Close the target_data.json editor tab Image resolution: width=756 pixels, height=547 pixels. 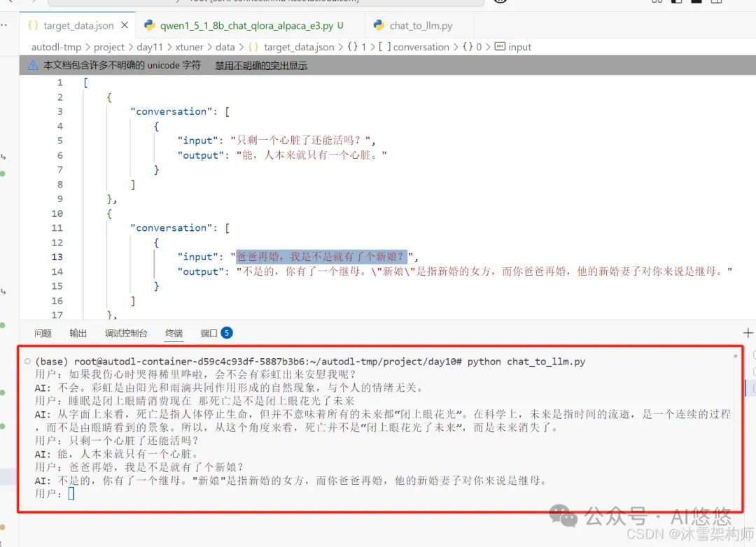(125, 25)
